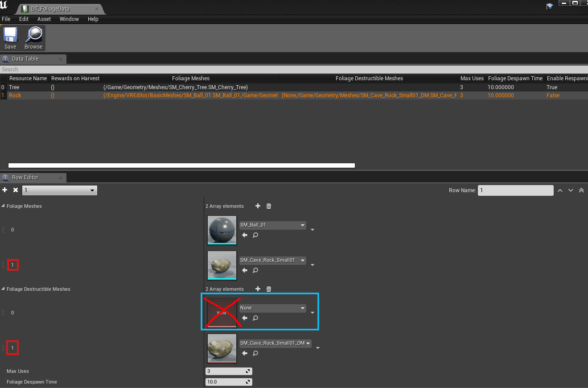The height and width of the screenshot is (388, 588).
Task: Save the DT_FoliageData asset
Action: coord(10,38)
